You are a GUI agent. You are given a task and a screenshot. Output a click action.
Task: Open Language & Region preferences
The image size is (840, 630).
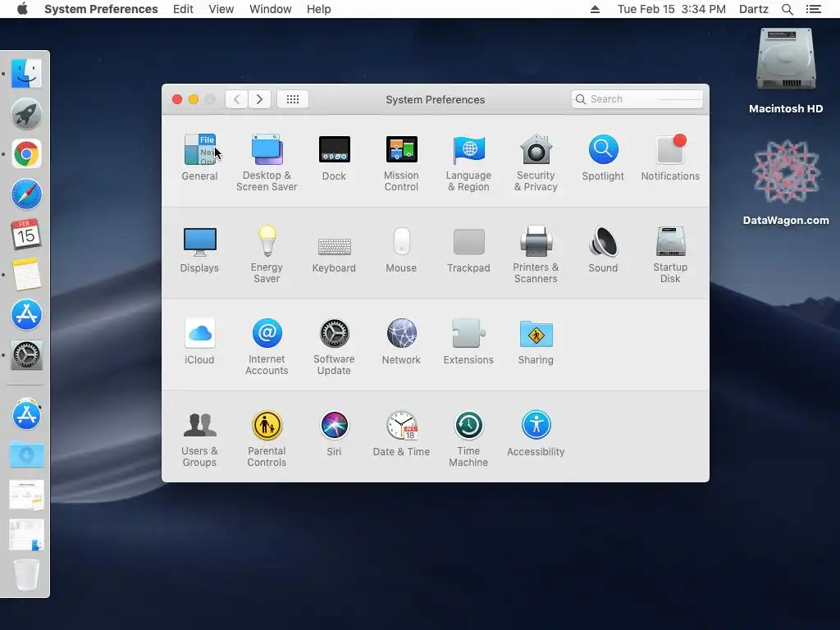coord(468,162)
